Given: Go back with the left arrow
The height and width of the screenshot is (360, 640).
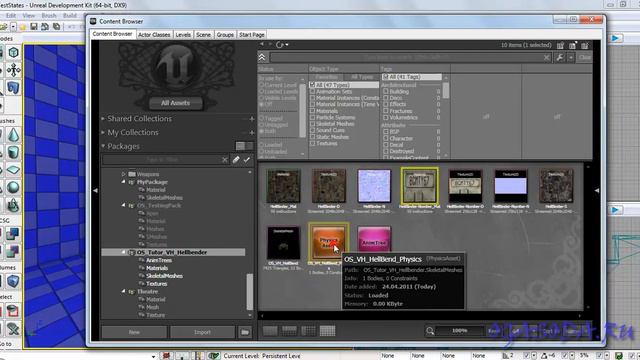Looking at the screenshot, I should pyautogui.click(x=262, y=44).
